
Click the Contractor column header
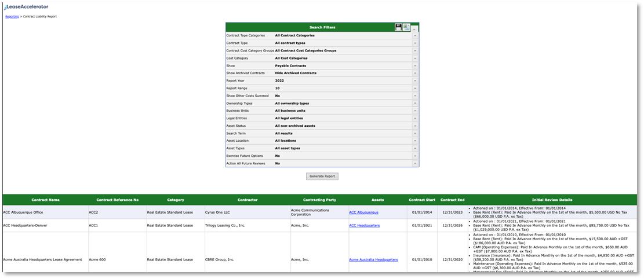[x=248, y=200]
